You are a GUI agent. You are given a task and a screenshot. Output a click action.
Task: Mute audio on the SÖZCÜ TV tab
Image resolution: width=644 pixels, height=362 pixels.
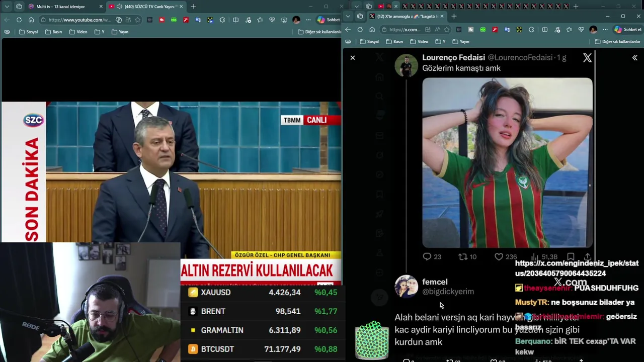pos(119,7)
